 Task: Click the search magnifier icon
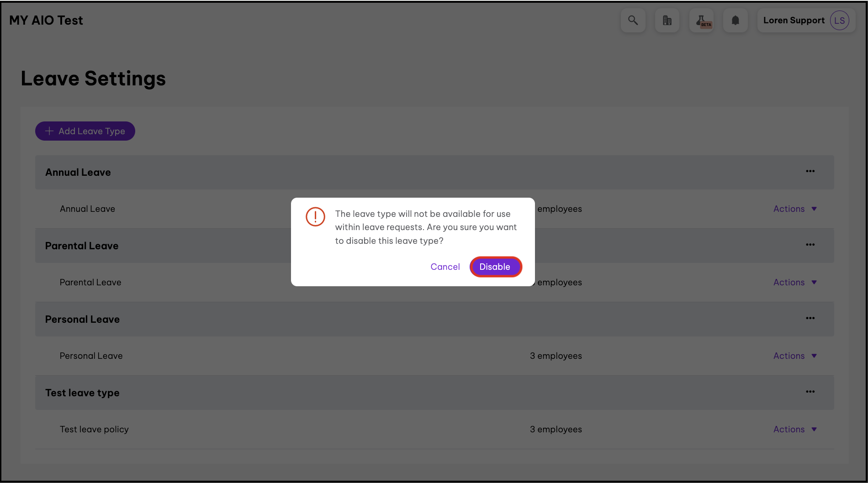tap(633, 21)
